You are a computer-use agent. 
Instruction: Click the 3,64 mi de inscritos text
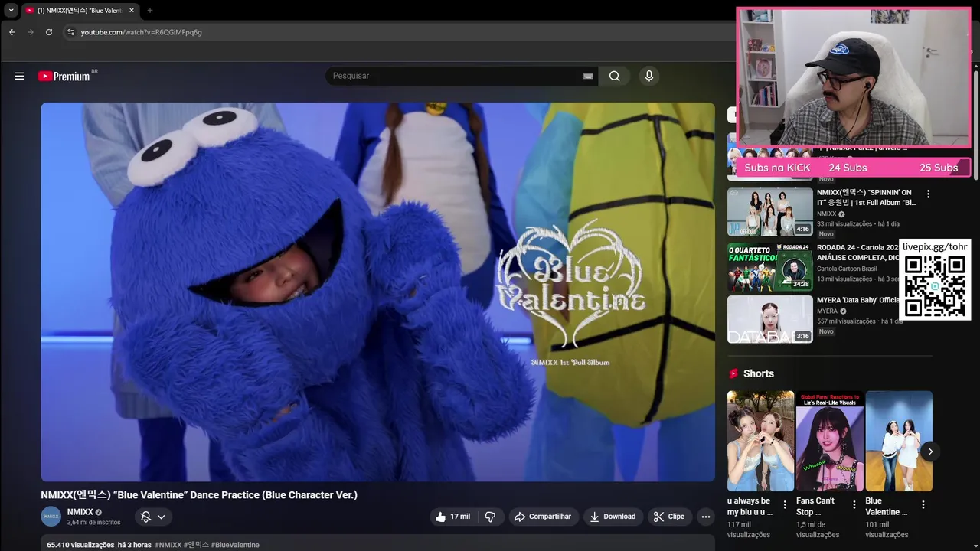[x=93, y=523]
